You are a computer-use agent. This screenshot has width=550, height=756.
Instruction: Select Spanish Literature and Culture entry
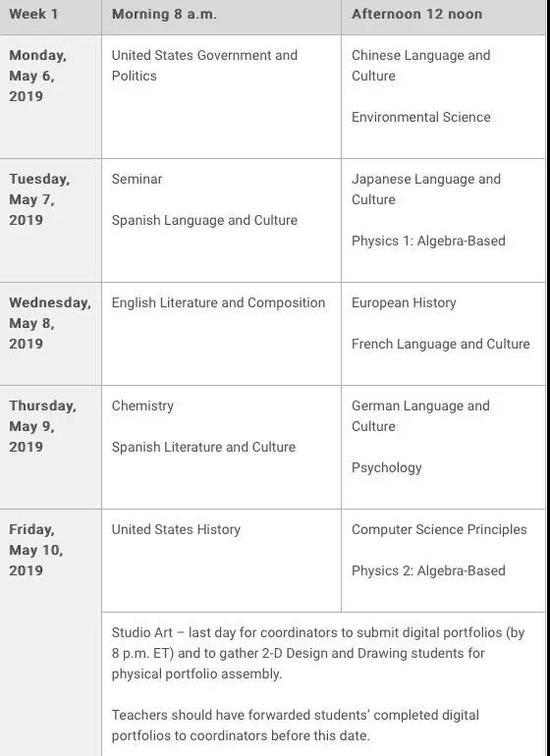203,447
